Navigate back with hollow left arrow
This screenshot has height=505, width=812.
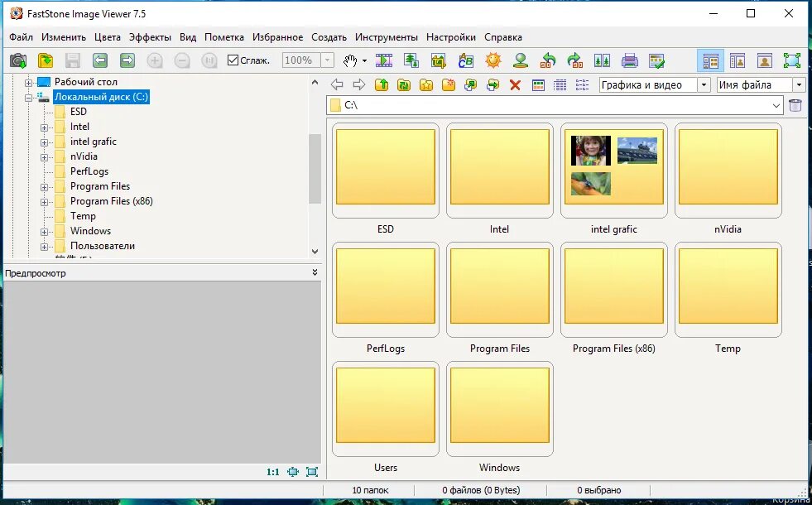click(337, 84)
